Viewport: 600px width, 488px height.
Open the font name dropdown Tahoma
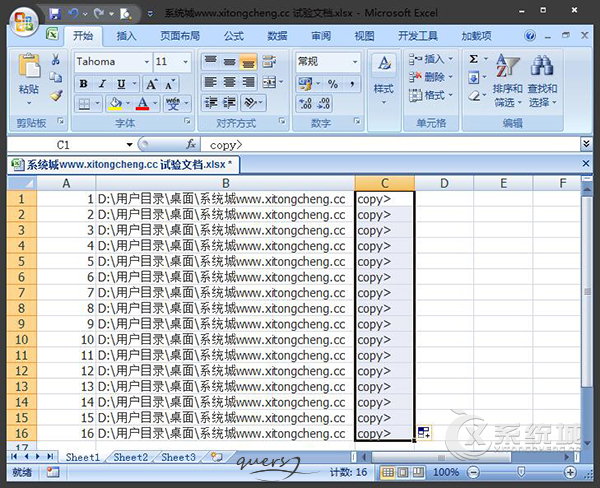click(147, 62)
